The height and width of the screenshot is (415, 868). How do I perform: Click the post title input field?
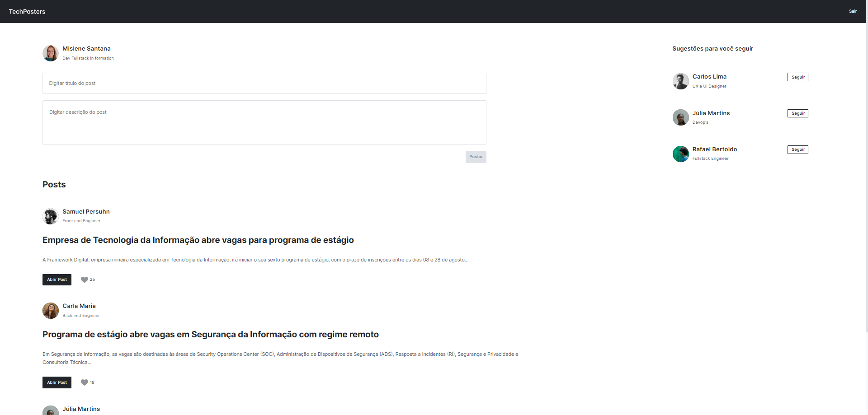click(x=264, y=83)
